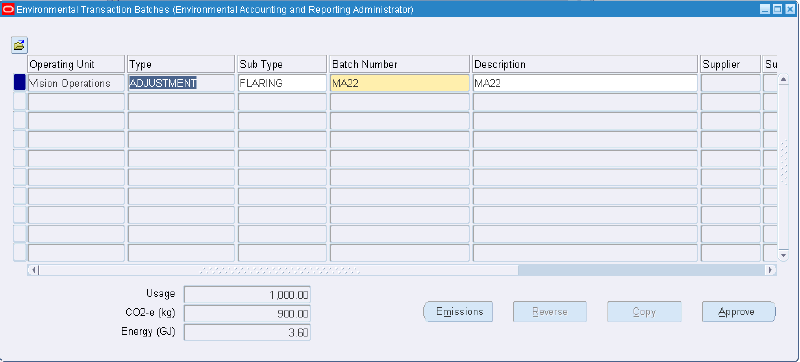Click the MA22 batch number field
This screenshot has height=362, width=800.
pyautogui.click(x=399, y=83)
